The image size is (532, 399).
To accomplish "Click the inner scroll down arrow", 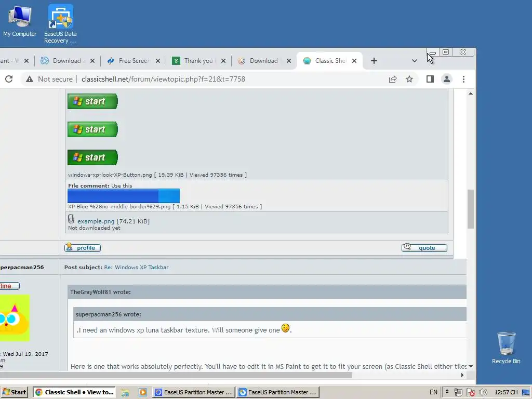I will point(471,366).
